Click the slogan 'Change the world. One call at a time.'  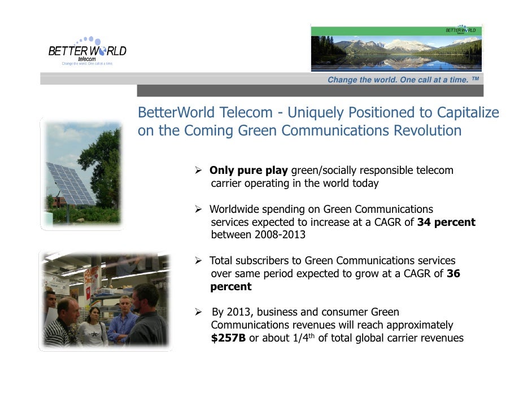(403, 80)
